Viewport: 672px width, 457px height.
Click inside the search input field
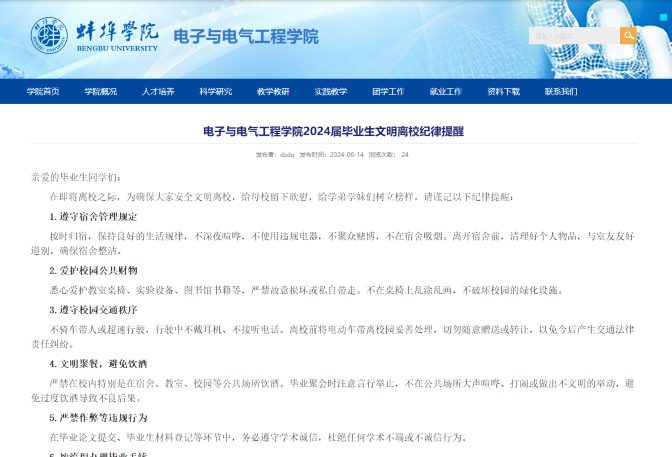(x=574, y=36)
